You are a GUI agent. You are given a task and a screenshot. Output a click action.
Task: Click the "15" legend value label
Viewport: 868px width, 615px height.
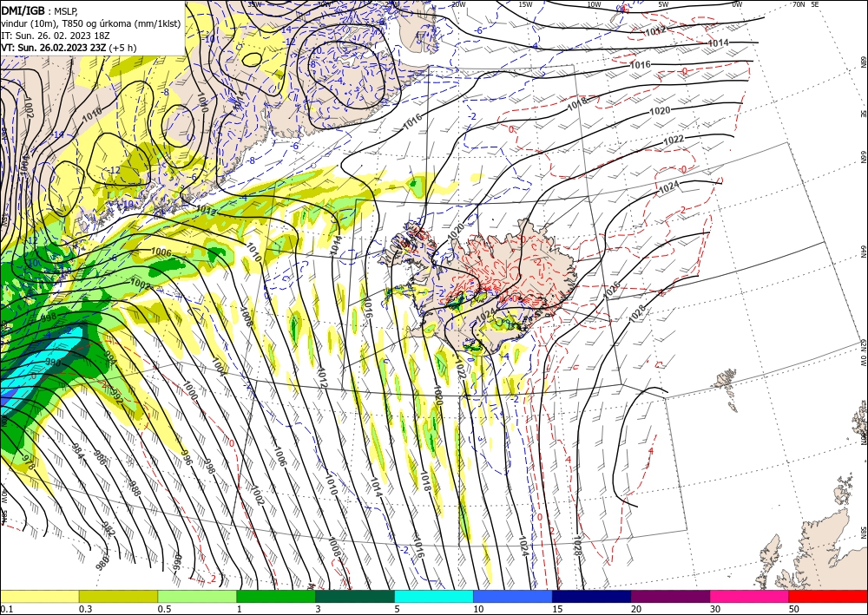[557, 609]
